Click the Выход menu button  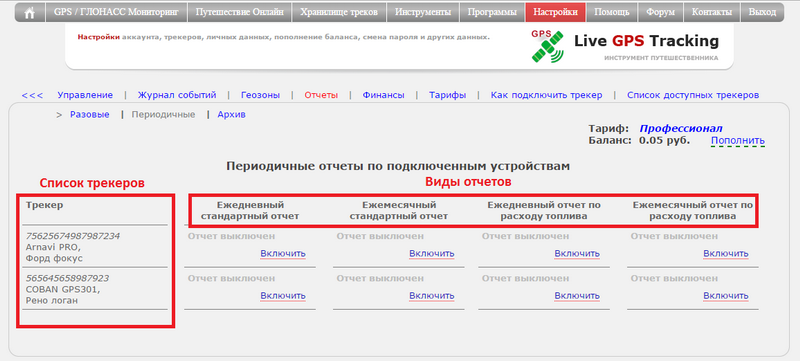click(x=762, y=12)
